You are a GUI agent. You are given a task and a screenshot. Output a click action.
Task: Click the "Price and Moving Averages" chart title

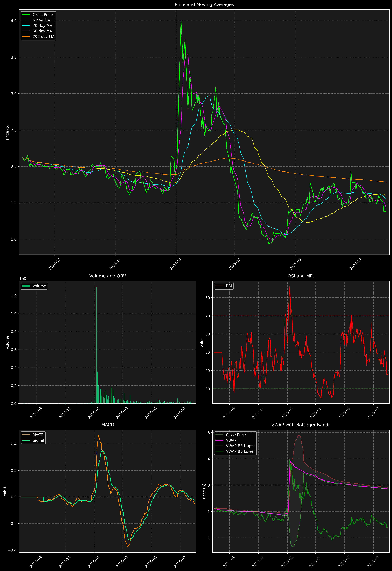[x=204, y=4]
